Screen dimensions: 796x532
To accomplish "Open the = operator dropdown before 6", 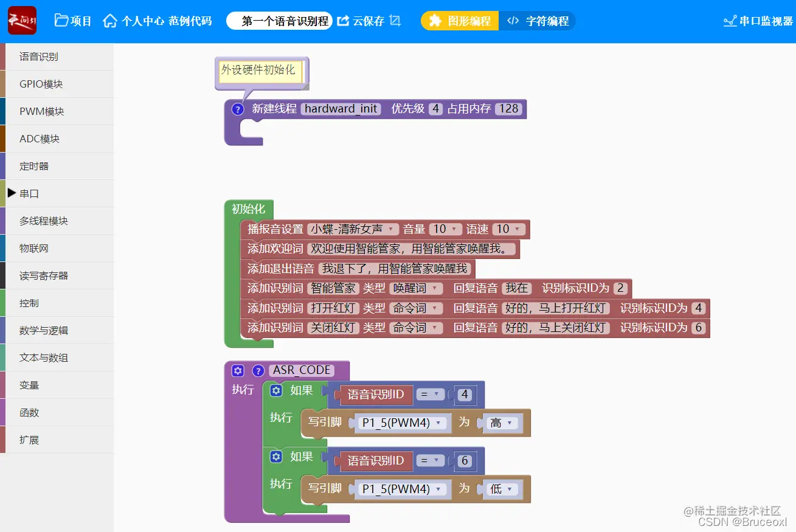I will (x=431, y=461).
